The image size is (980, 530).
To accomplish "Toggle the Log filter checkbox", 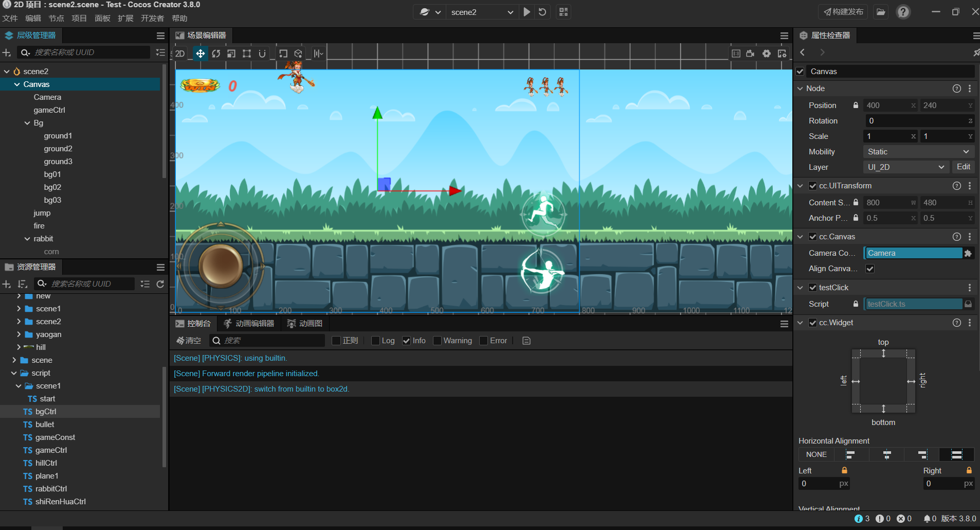I will pos(375,341).
